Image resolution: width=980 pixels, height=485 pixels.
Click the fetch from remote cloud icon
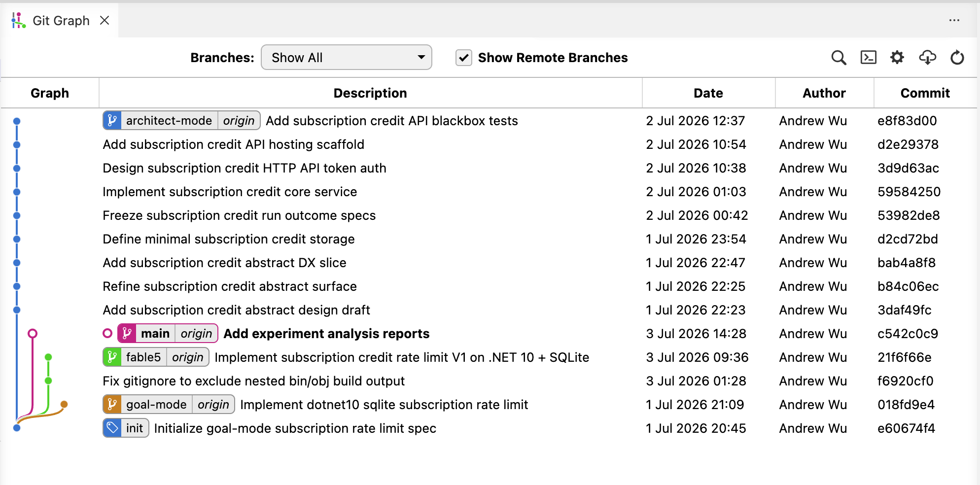tap(927, 58)
